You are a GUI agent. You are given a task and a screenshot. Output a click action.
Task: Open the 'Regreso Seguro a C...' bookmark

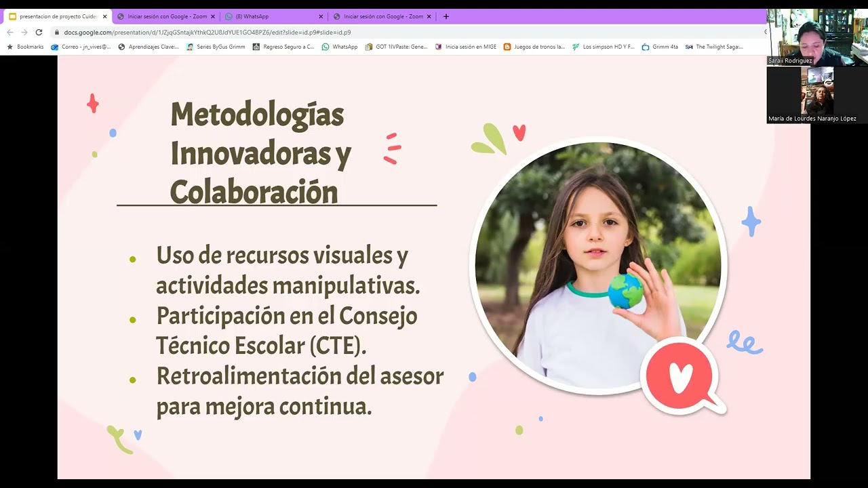(283, 47)
